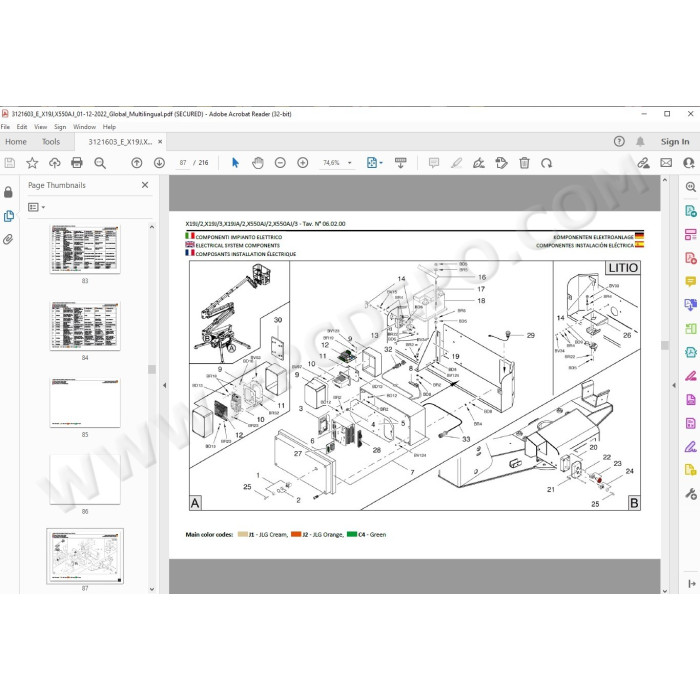Open the Help menu
Image resolution: width=700 pixels, height=700 pixels.
pos(109,127)
